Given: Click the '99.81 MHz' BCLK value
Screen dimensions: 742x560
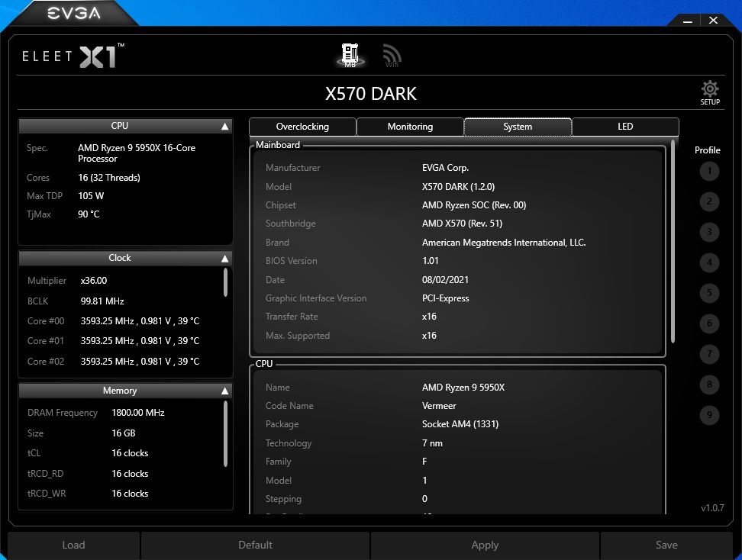Looking at the screenshot, I should 102,301.
